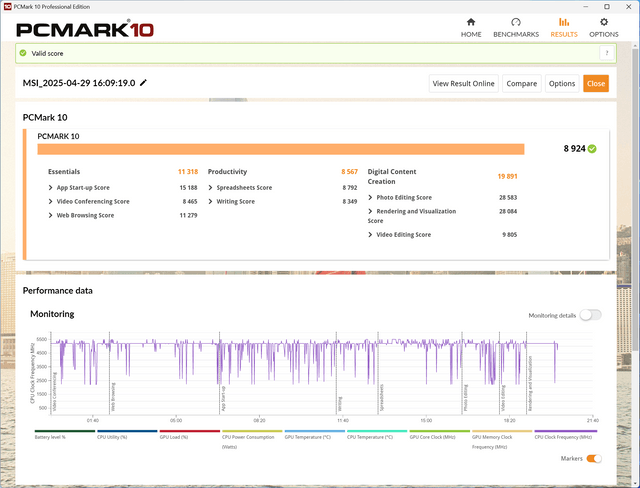Click the Web Browsing chart marker
This screenshot has height=488, width=640.
(x=113, y=397)
